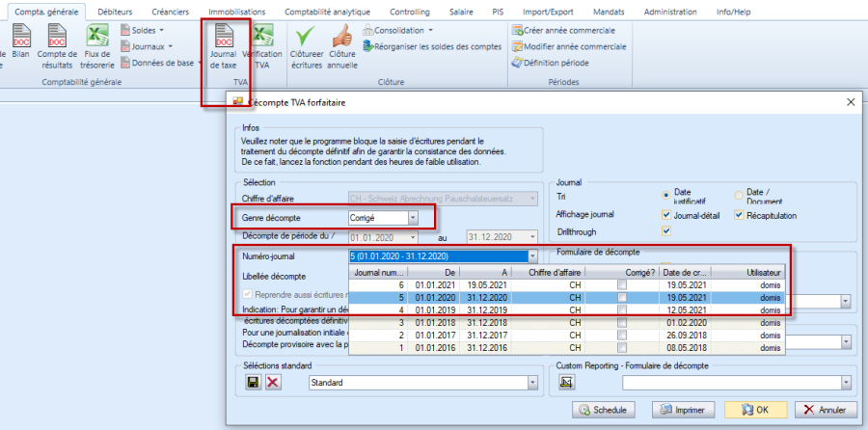The height and width of the screenshot is (430, 868).
Task: Expand the Données de base menu
Action: coord(161,63)
